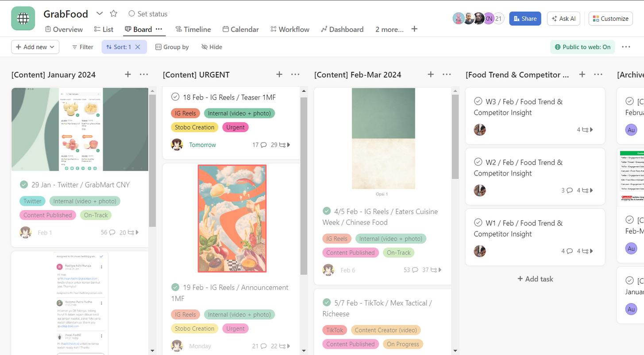Screen dimensions: 644x355
Task: Click the GrabFood globe project icon
Action: pyautogui.click(x=23, y=18)
